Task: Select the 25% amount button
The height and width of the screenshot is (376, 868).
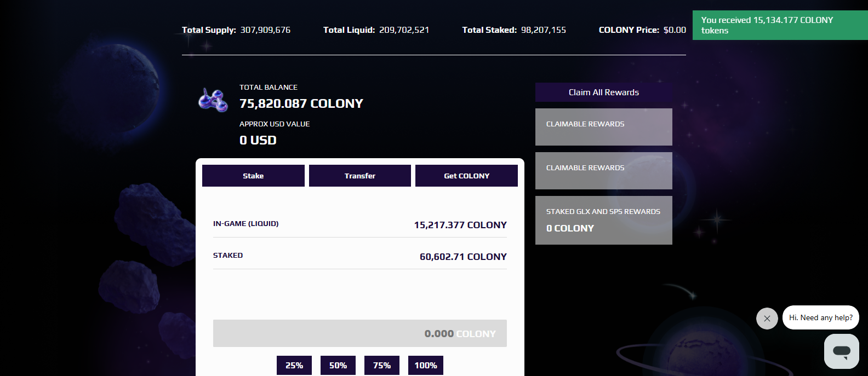Action: [294, 365]
